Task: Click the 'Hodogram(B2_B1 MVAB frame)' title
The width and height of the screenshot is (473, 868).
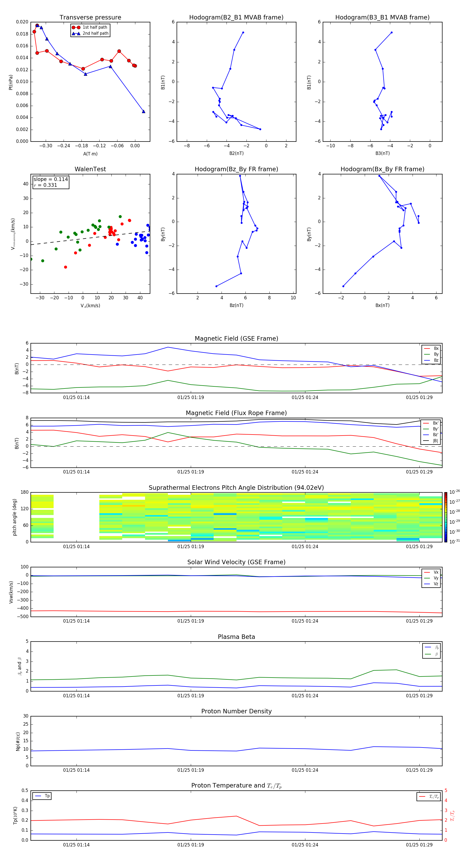Action: coord(236,18)
